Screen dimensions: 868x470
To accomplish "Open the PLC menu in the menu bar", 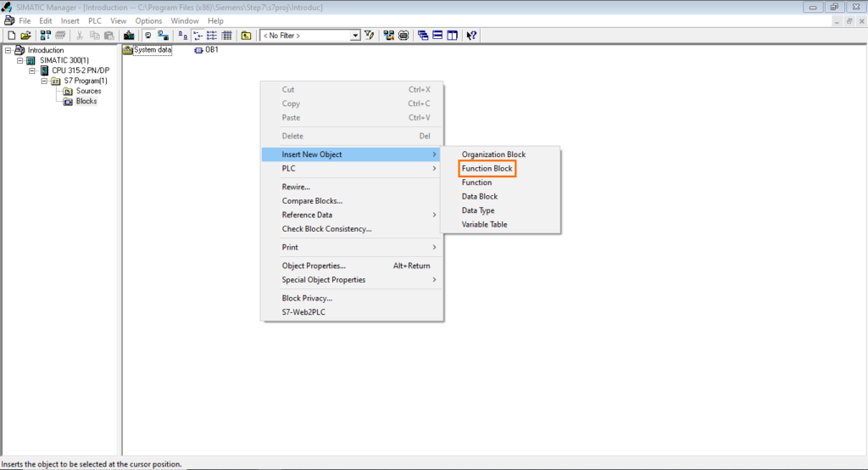I will pyautogui.click(x=95, y=21).
